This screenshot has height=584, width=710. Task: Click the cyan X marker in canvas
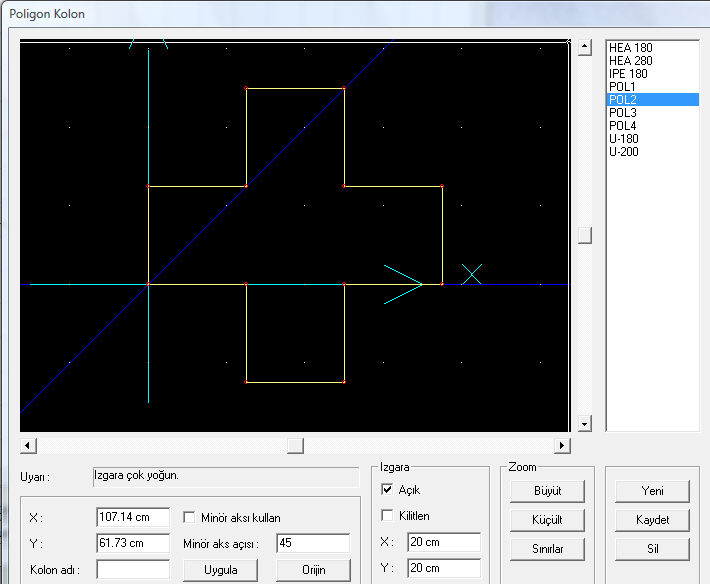(472, 274)
